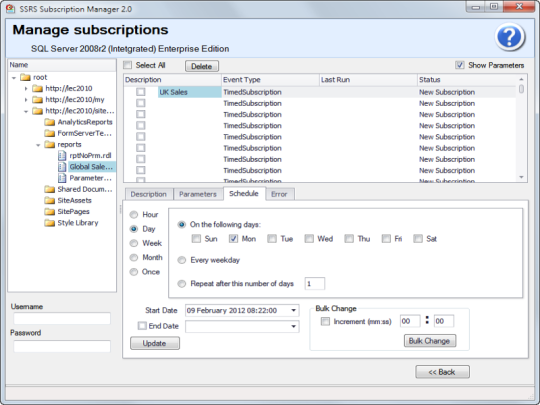Select the Global Sale... report icon

click(x=62, y=167)
